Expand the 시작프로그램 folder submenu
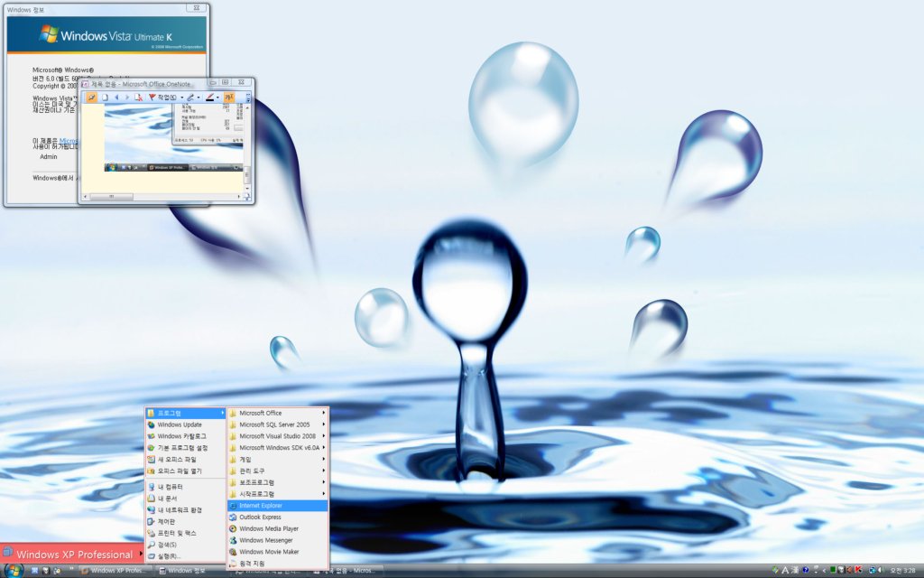Screen dimensions: 924x578 [x=278, y=494]
